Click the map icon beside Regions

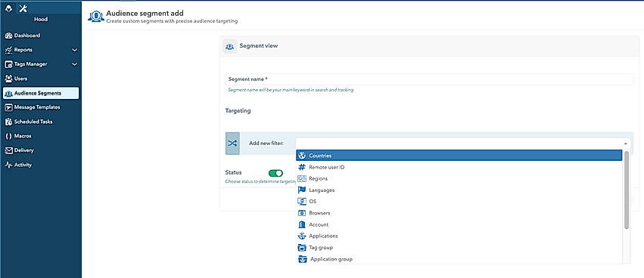[x=302, y=179]
